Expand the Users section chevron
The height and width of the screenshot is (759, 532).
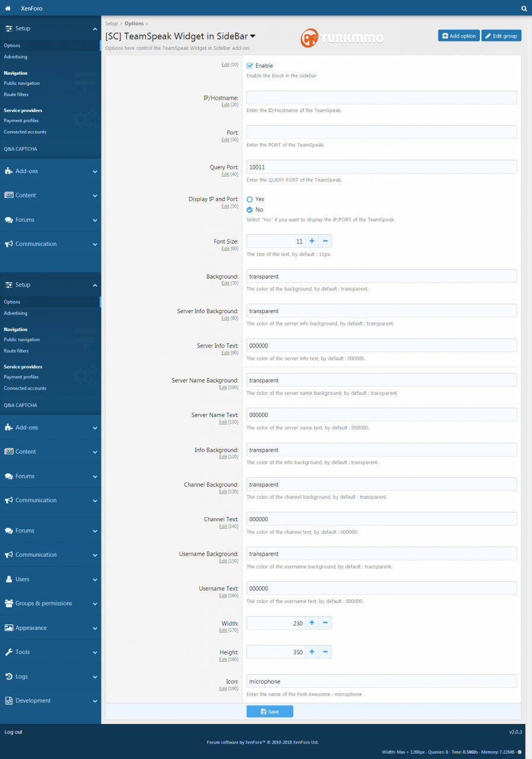coord(95,580)
